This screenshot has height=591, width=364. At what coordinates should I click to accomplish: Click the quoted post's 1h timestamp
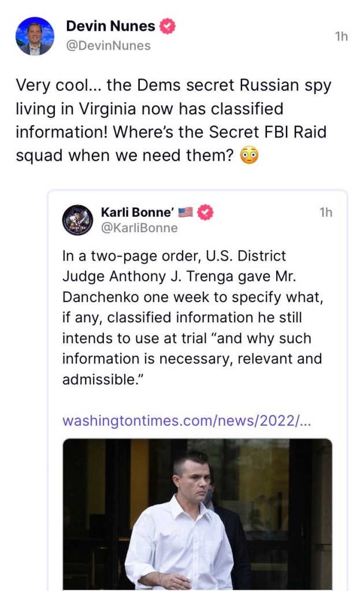tap(326, 213)
